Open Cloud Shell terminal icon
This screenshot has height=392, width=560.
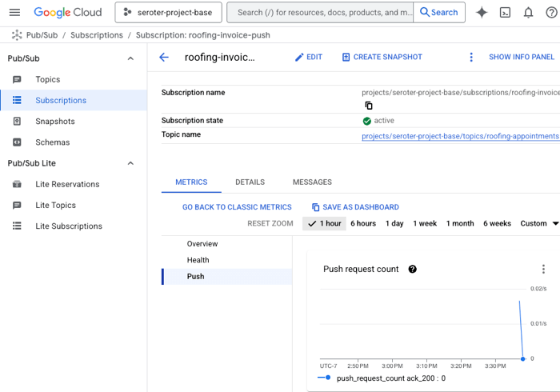505,12
